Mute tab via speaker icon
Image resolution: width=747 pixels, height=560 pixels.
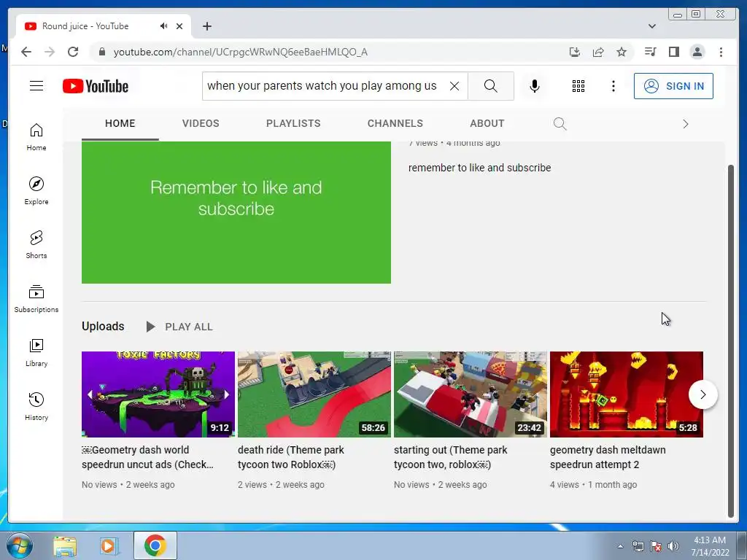[164, 26]
